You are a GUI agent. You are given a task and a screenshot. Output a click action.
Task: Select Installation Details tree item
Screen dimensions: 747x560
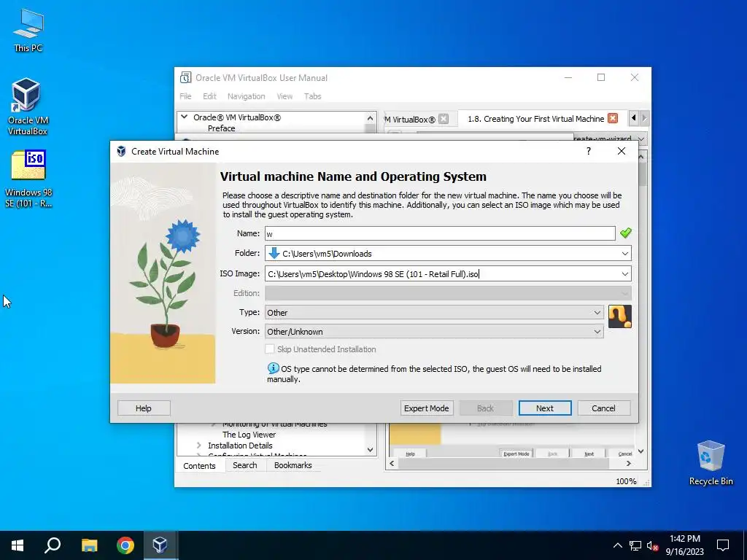240,446
